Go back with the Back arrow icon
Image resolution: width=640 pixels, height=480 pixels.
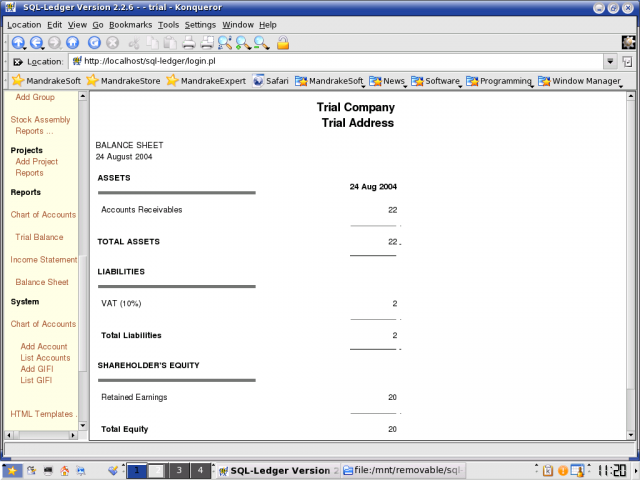36,42
